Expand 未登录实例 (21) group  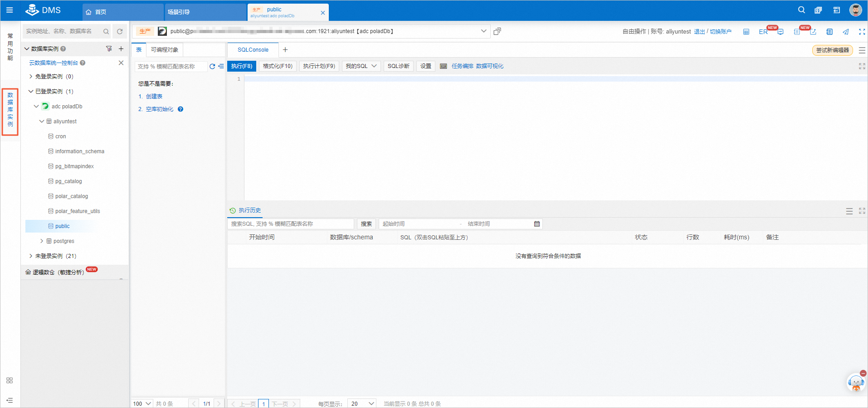pos(31,256)
